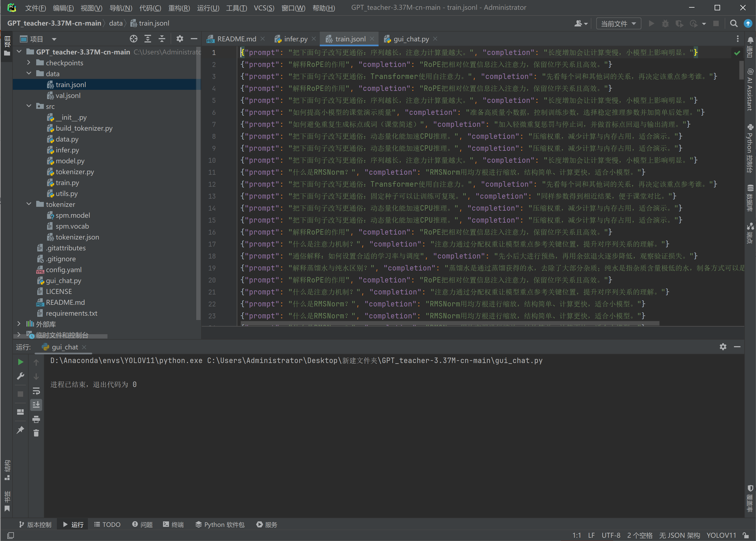Screen dimensions: 756x541
Task: Collapse the tokenizer folder
Action: tap(29, 204)
